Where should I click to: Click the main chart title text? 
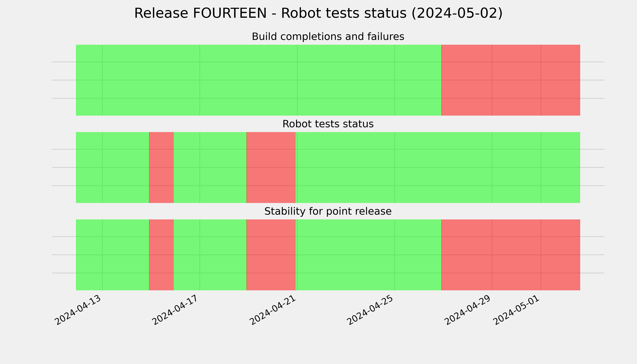pyautogui.click(x=318, y=13)
